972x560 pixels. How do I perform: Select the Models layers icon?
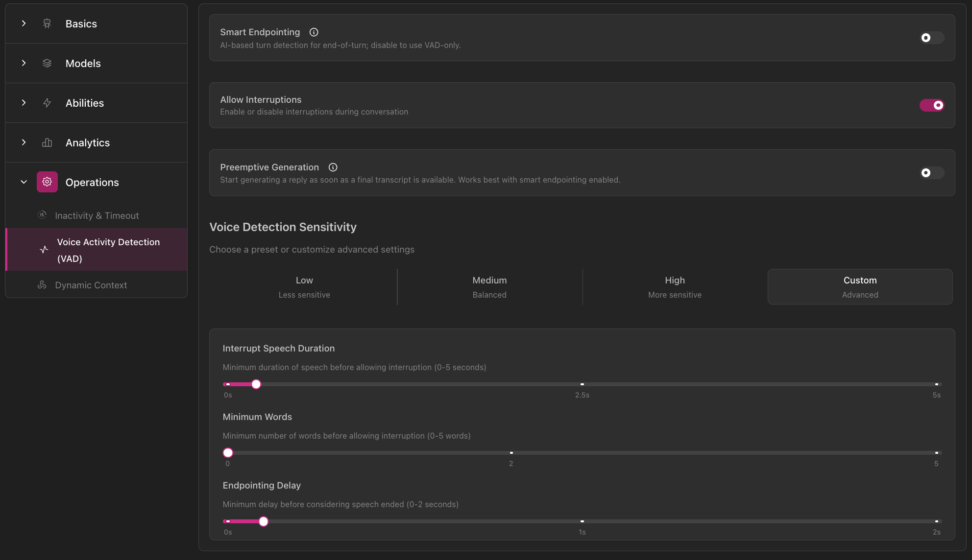47,63
